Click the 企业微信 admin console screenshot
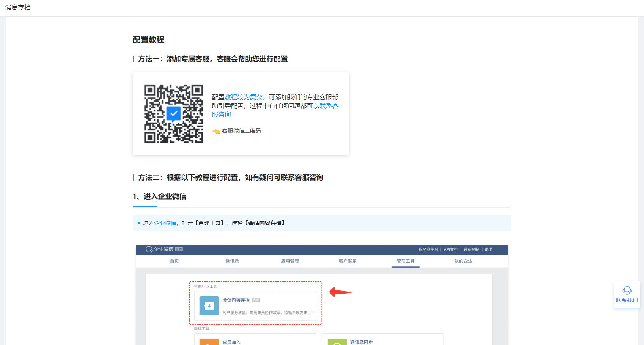Screen dimensions: 644x345 point(322,295)
